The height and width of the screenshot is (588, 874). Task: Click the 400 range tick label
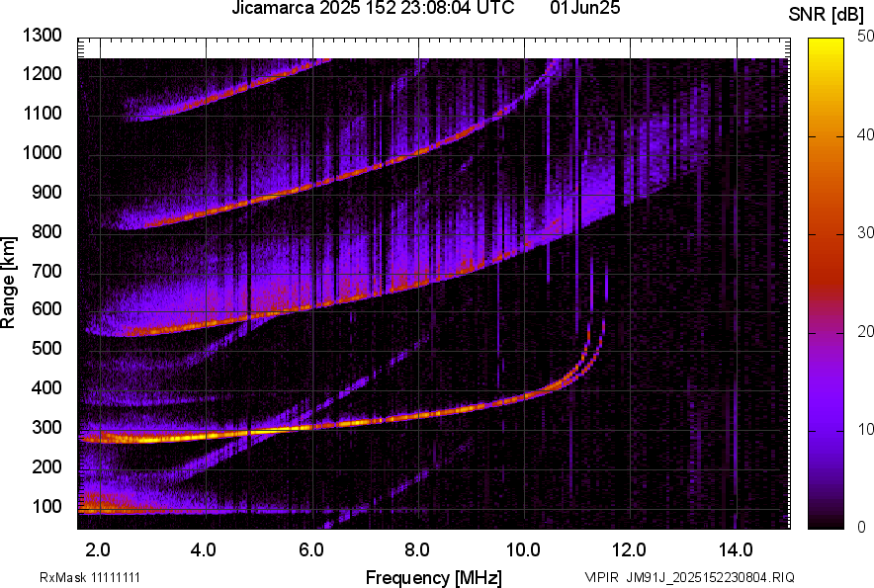[46, 388]
